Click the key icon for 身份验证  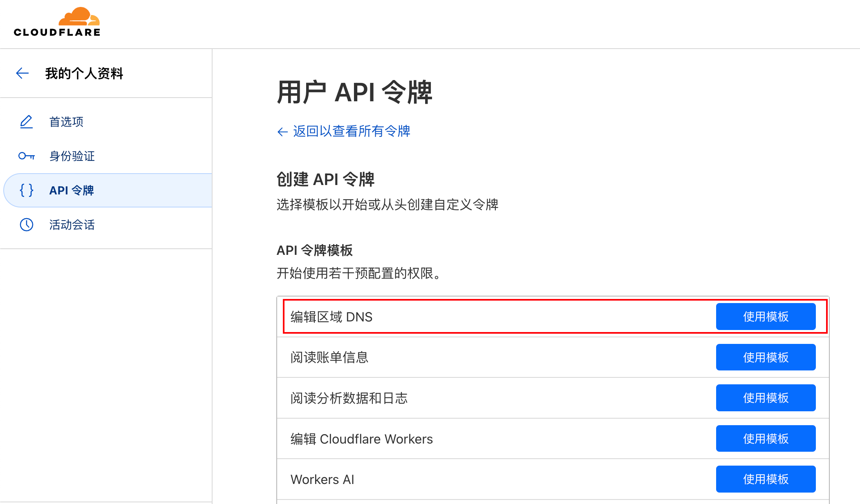[x=27, y=156]
